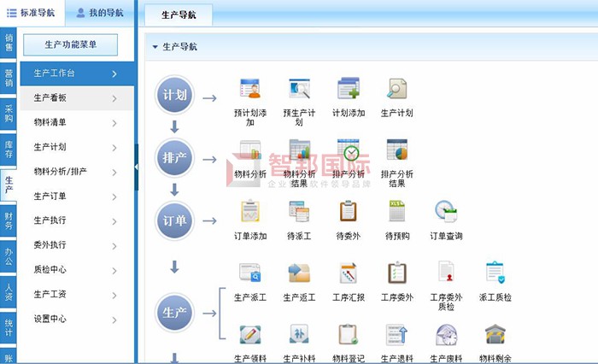Open the 生产退料 icon

click(x=397, y=335)
